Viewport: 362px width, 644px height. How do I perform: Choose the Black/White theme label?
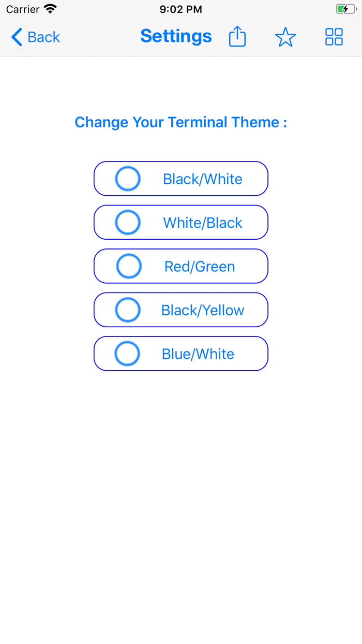click(x=203, y=179)
